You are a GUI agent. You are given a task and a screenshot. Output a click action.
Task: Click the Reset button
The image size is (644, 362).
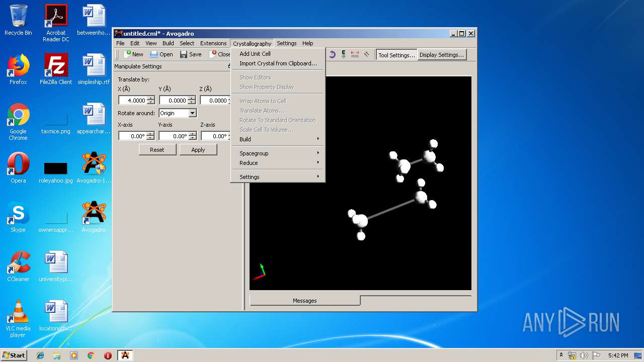point(157,149)
